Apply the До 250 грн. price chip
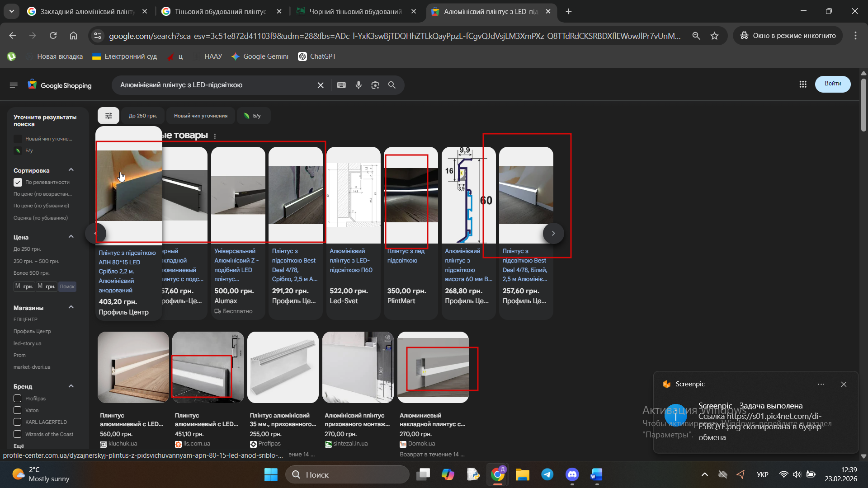Viewport: 868px width, 488px height. 143,116
